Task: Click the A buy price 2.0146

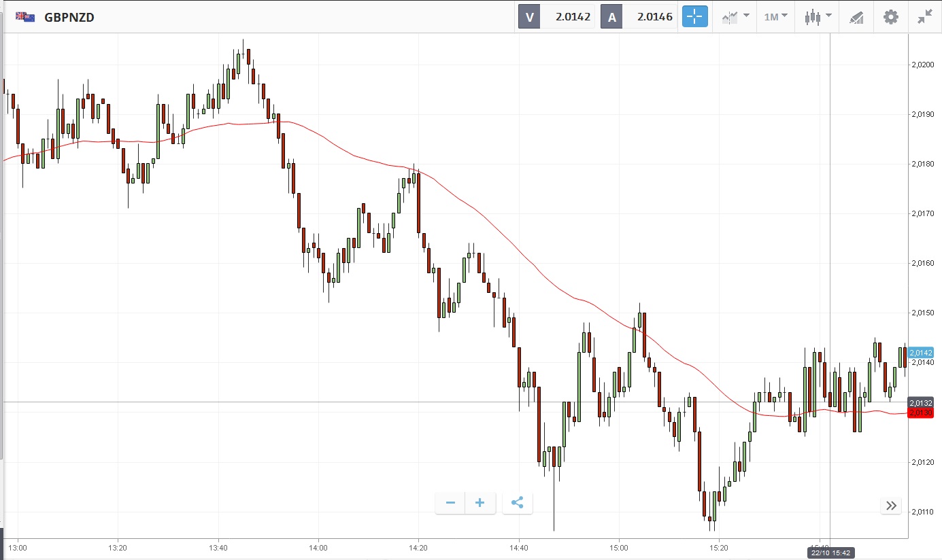Action: pyautogui.click(x=639, y=17)
